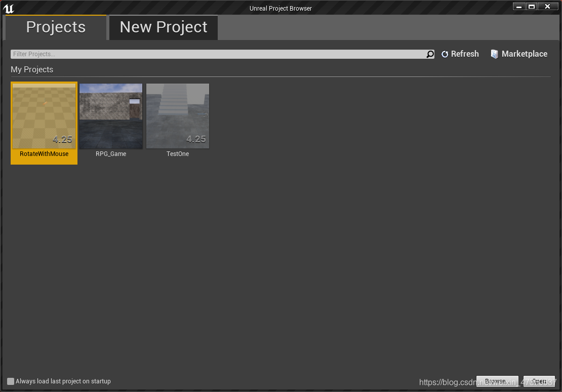This screenshot has width=562, height=392.
Task: Click the Browse button
Action: (497, 381)
